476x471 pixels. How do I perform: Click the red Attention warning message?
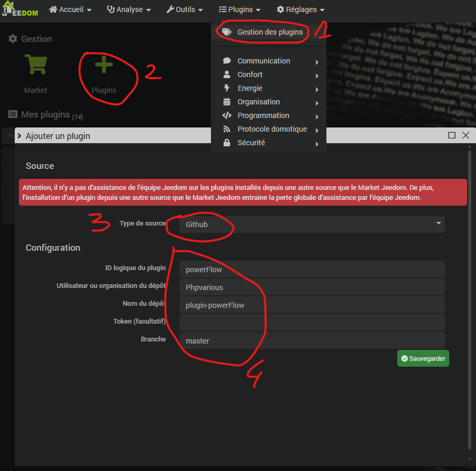[243, 192]
